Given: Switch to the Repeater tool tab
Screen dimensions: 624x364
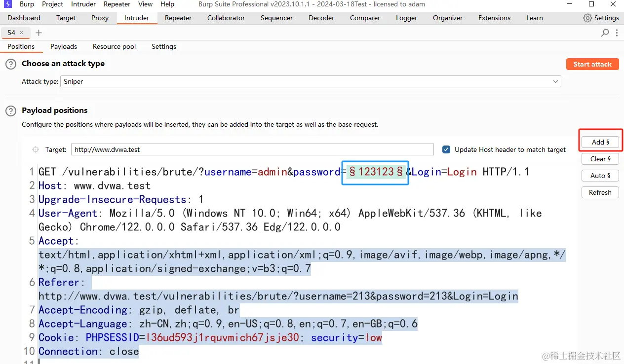Looking at the screenshot, I should point(178,18).
